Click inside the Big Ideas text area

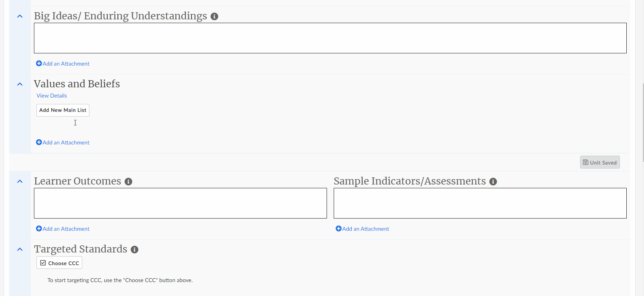pos(330,38)
